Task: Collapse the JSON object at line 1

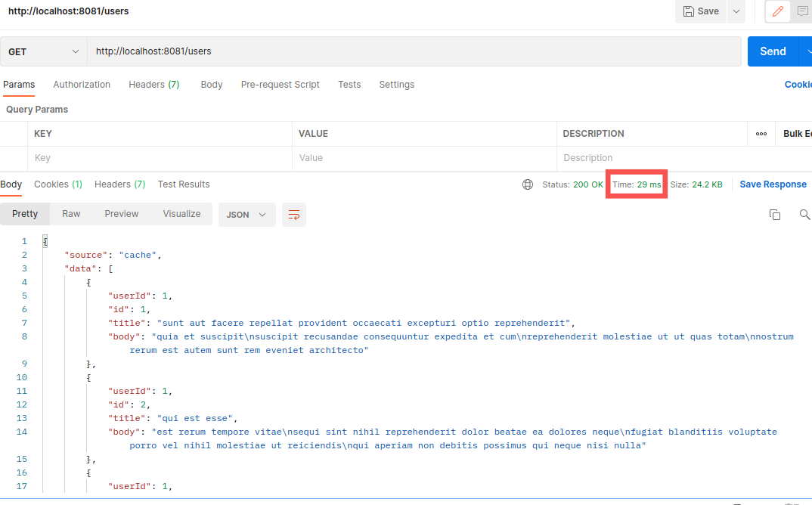Action: (45, 240)
